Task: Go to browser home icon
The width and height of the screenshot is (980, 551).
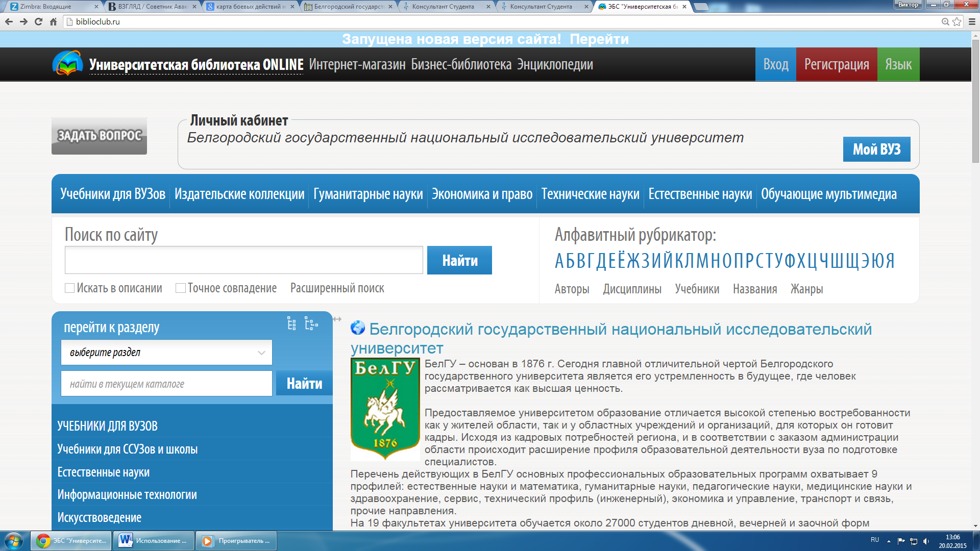Action: pyautogui.click(x=53, y=21)
